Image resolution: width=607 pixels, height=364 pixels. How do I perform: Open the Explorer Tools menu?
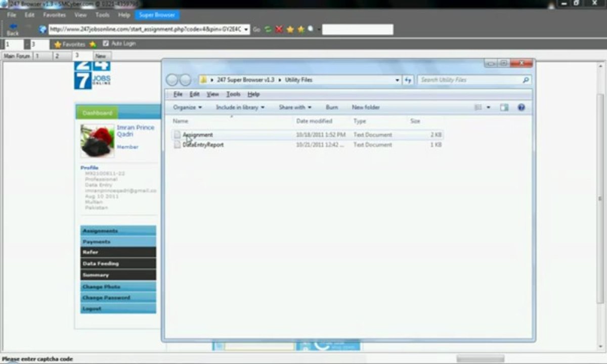(x=233, y=94)
